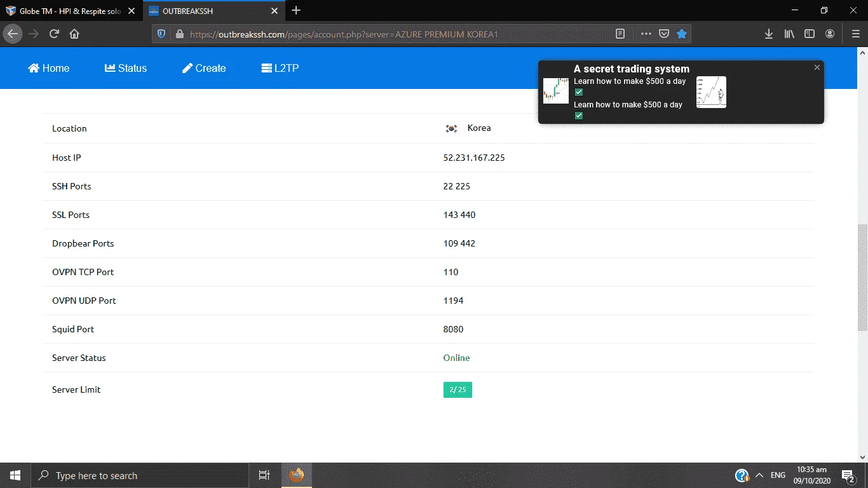The height and width of the screenshot is (488, 868).
Task: Toggle reader view in address bar
Action: tap(621, 34)
